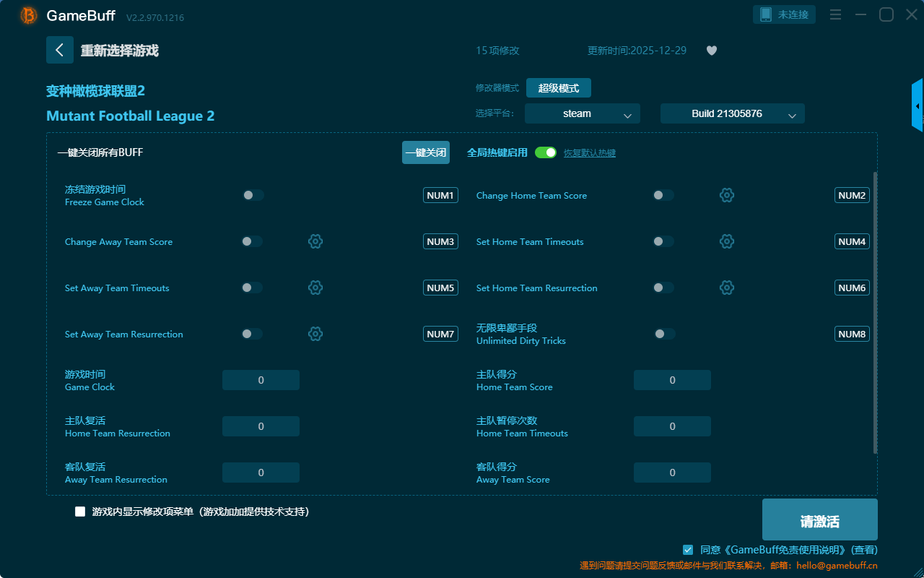Screen dimensions: 924x578
Task: Open the steam platform dropdown
Action: (582, 113)
